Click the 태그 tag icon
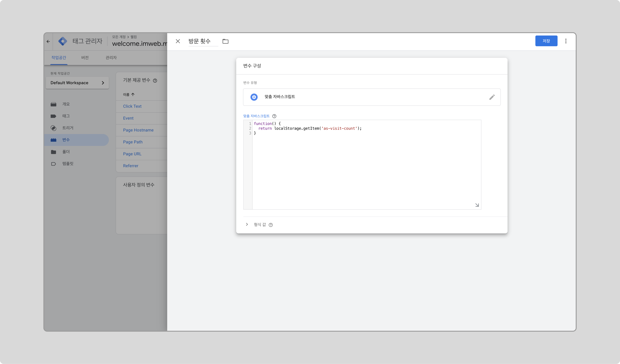 pyautogui.click(x=53, y=116)
